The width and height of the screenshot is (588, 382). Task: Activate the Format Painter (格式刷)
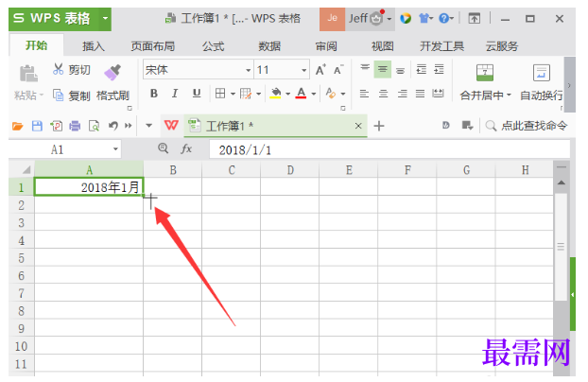pos(112,82)
